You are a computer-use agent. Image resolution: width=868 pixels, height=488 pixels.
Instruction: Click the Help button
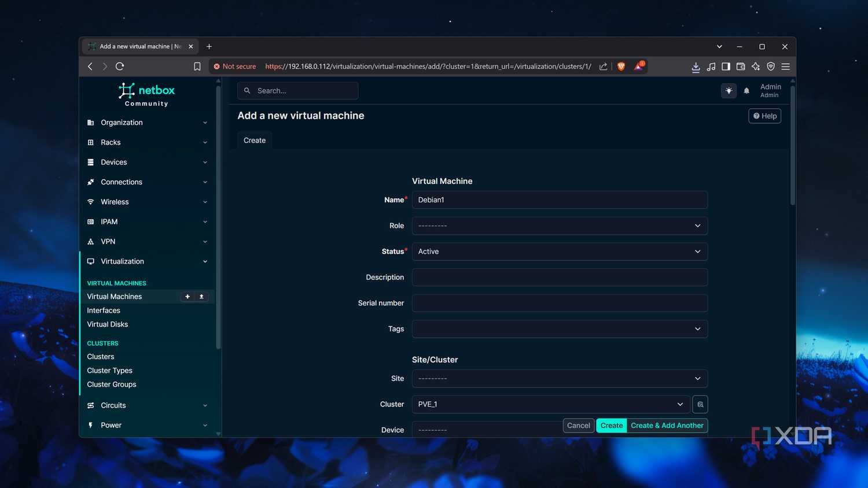(764, 116)
